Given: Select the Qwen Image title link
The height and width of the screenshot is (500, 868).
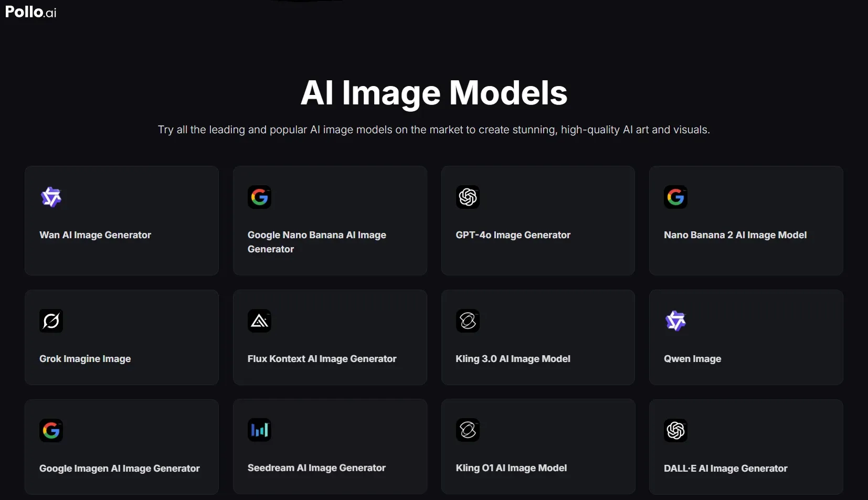Looking at the screenshot, I should click(693, 359).
